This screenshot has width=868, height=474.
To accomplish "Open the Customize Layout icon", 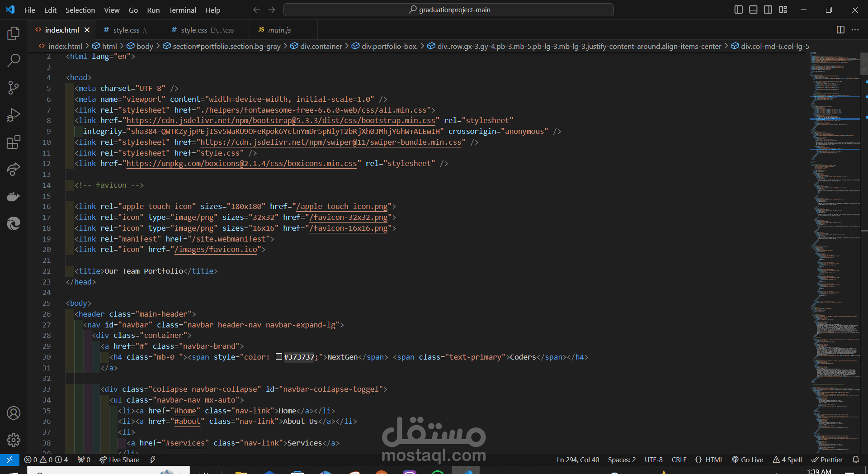I will pyautogui.click(x=783, y=10).
